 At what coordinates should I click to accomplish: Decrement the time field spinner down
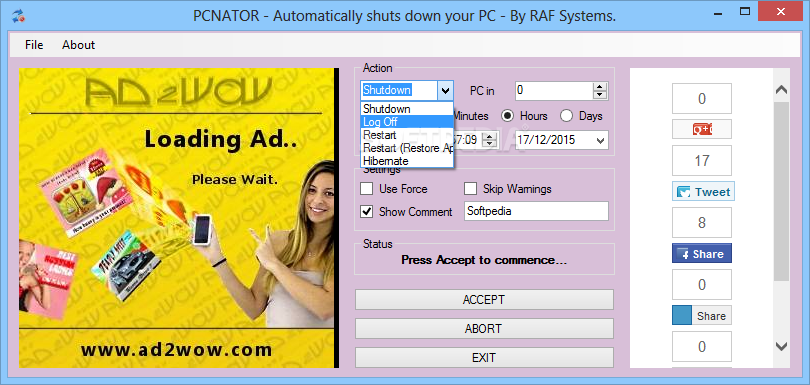490,144
